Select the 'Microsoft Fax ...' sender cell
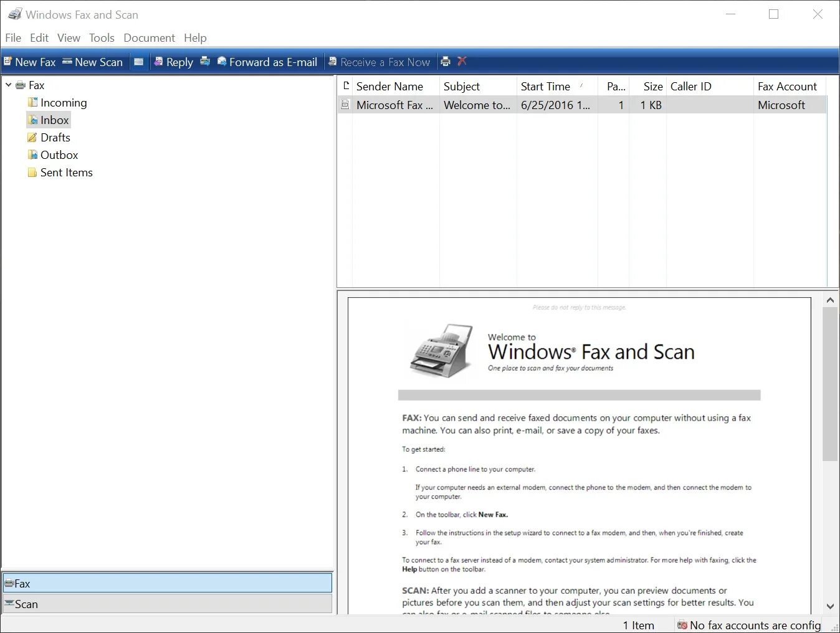This screenshot has width=840, height=633. click(x=396, y=105)
